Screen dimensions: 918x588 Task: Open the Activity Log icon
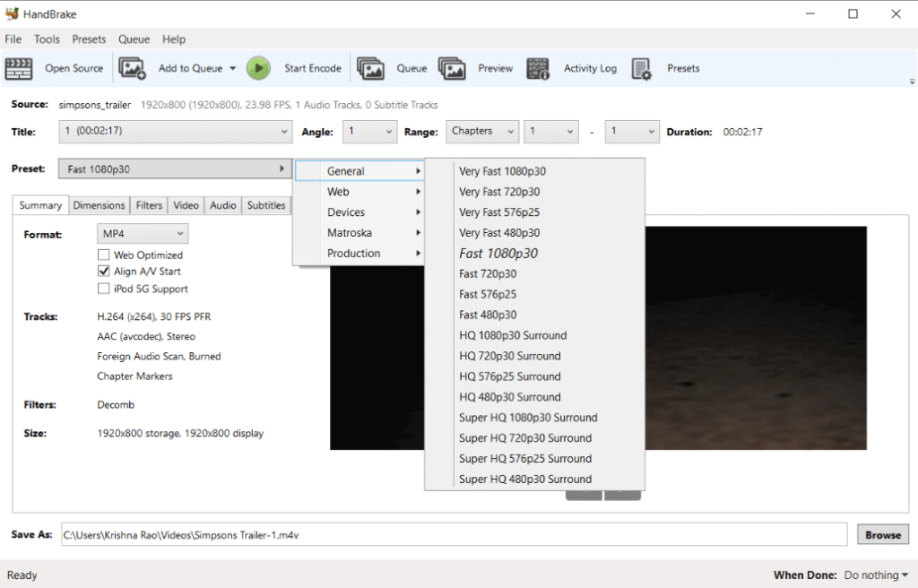[538, 69]
